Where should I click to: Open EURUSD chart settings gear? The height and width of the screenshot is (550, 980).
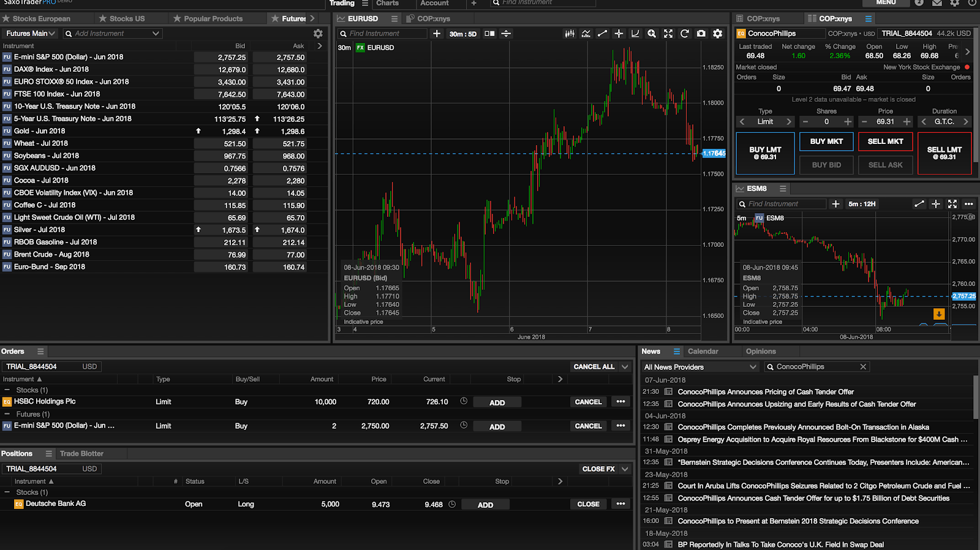pyautogui.click(x=718, y=34)
